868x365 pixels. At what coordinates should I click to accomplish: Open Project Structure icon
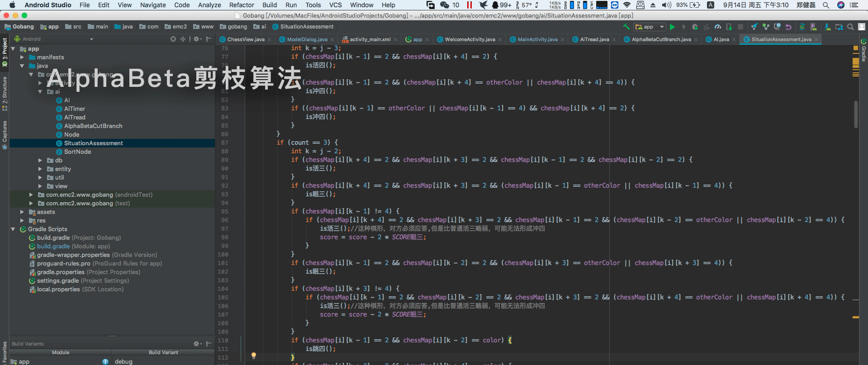839,27
